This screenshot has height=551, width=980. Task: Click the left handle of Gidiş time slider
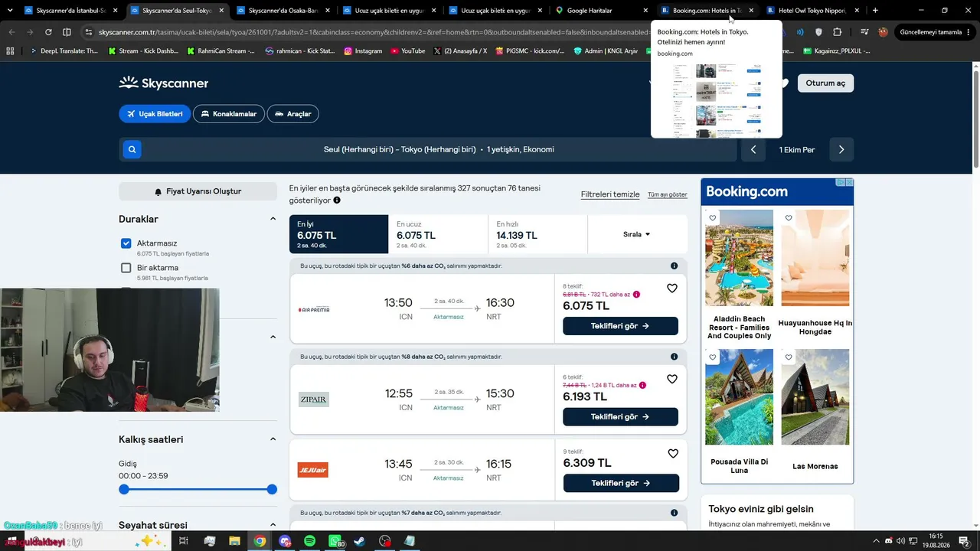124,489
